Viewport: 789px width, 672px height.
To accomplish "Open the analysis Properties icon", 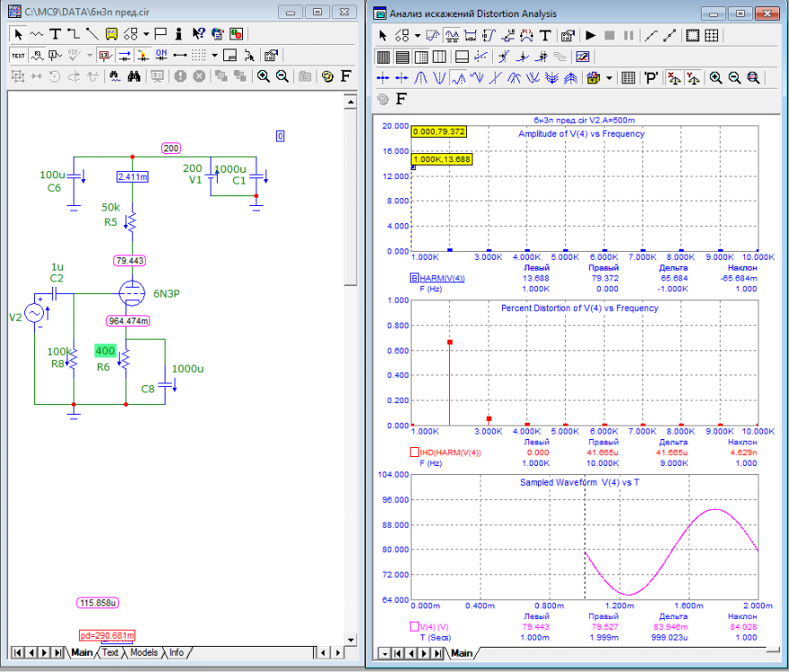I will 568,36.
